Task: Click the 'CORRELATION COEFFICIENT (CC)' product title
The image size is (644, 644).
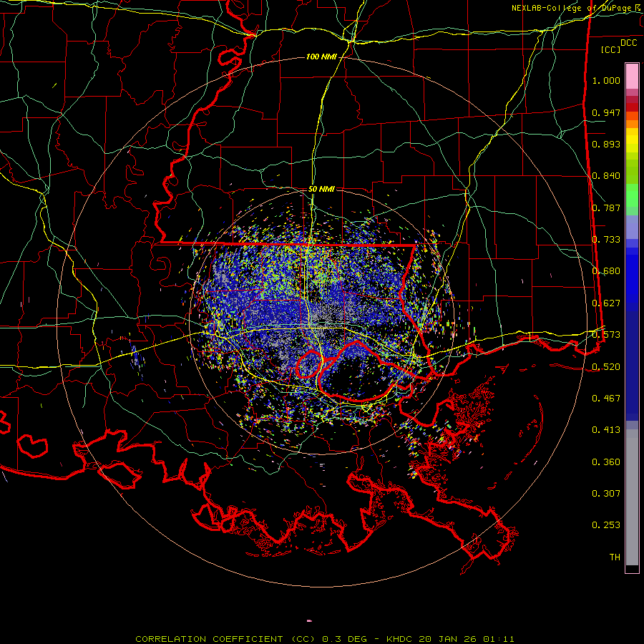Action: 225,639
